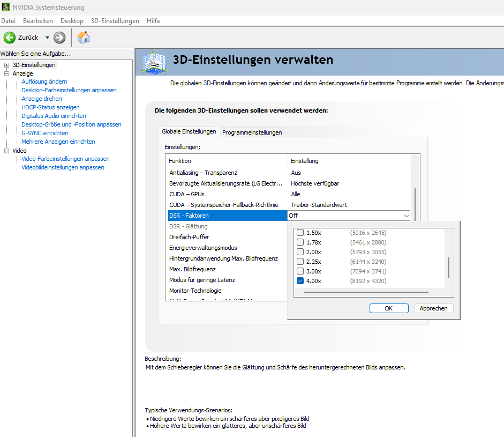Select 3D-Einstellungen tree item label
504x437 pixels.
[x=34, y=65]
